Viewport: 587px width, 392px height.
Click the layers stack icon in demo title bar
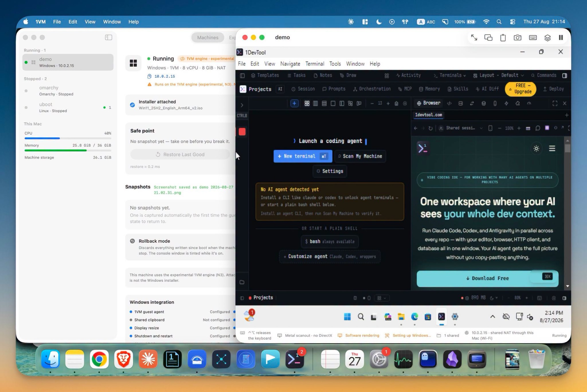(x=547, y=37)
